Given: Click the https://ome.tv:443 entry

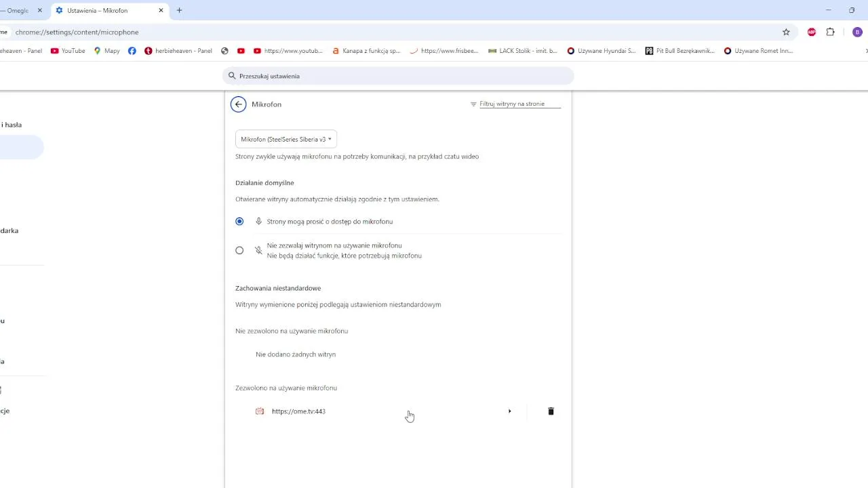Looking at the screenshot, I should tap(298, 411).
